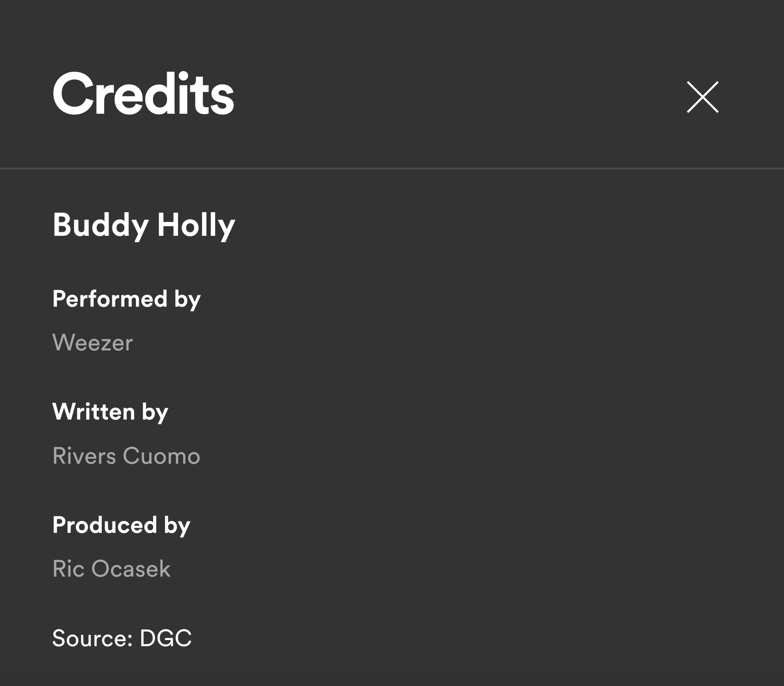Select producer Ric Ocasek's name
784x686 pixels.
111,569
